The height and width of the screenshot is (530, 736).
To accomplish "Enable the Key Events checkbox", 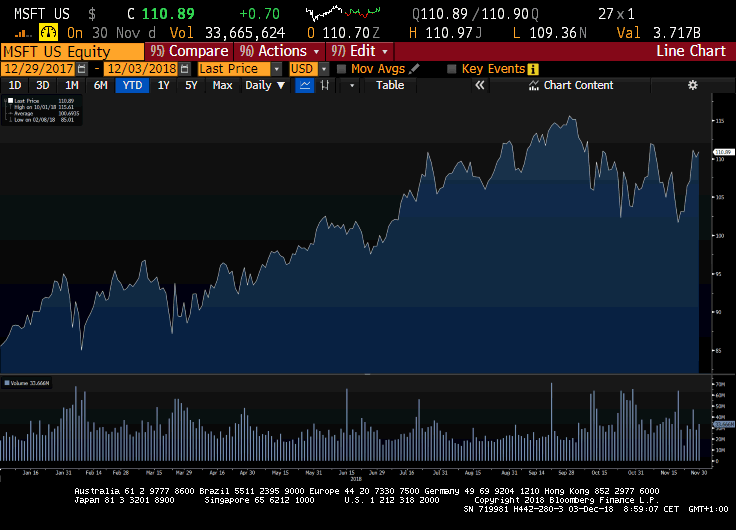I will [x=452, y=69].
